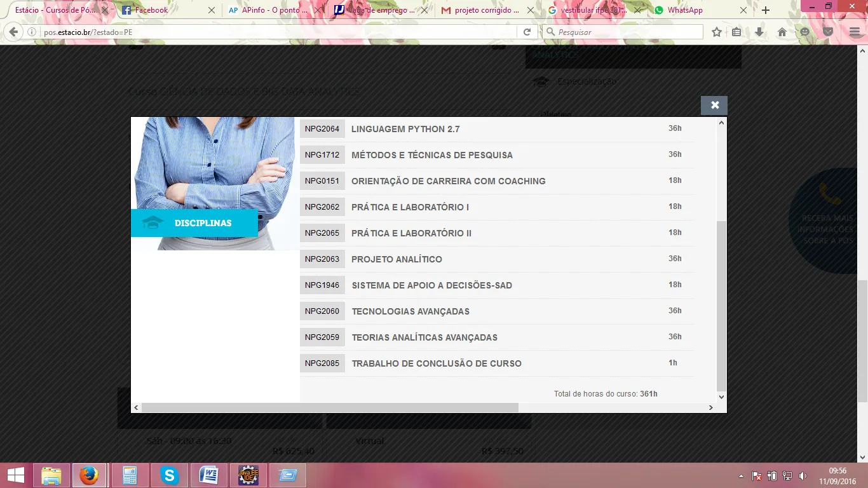Screen dimensions: 868x488
Task: Click the popup's horizontal scroll right arrow
Action: pos(711,407)
